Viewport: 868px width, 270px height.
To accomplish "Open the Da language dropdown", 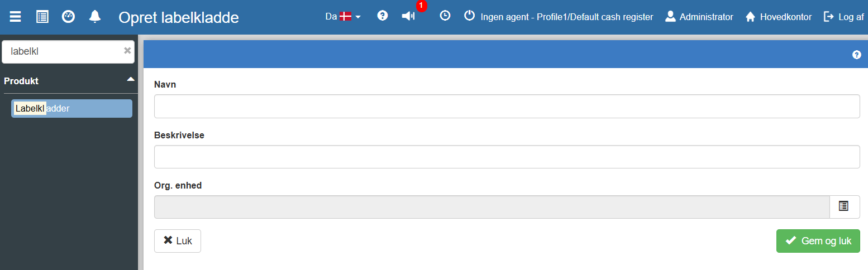I will point(343,17).
